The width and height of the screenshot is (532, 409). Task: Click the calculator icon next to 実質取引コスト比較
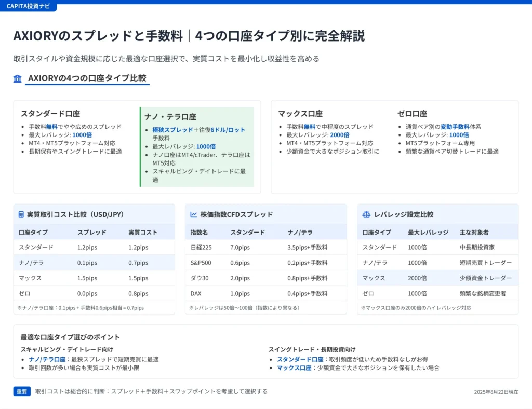pyautogui.click(x=21, y=214)
